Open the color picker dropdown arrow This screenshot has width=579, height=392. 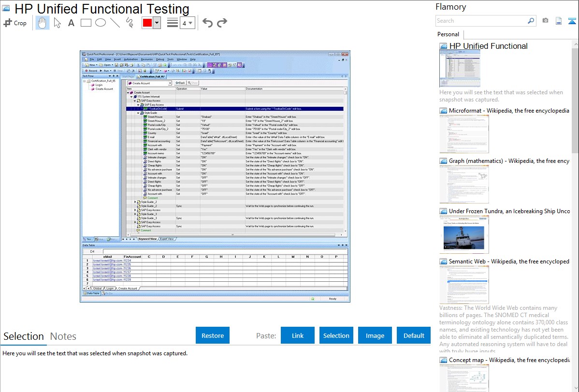pyautogui.click(x=157, y=23)
